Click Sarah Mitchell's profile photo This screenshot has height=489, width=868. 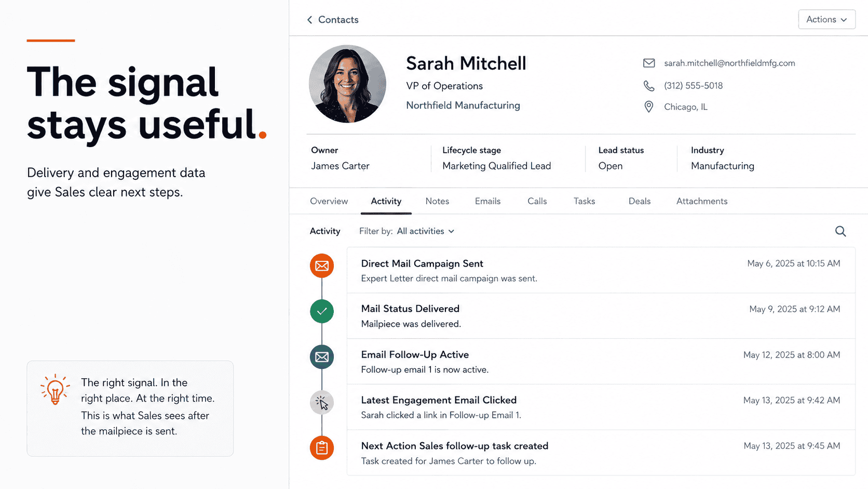click(347, 84)
